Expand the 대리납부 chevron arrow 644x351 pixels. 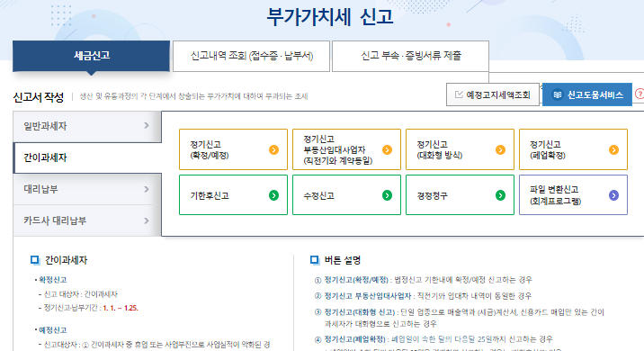coord(147,189)
